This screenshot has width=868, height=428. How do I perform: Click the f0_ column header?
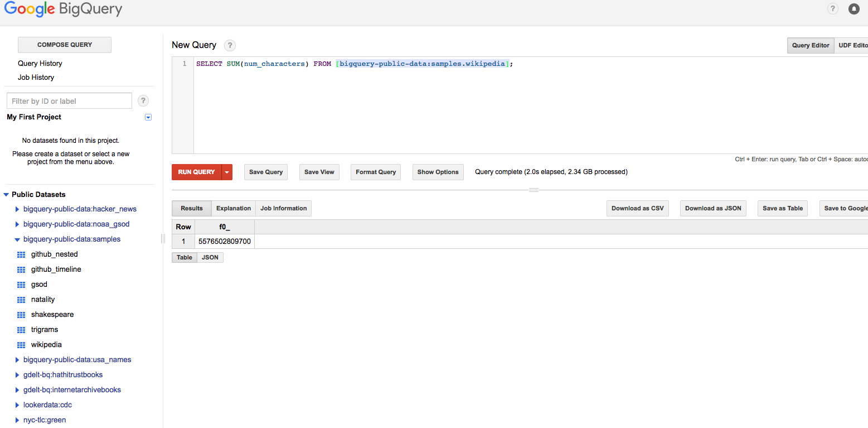[225, 227]
